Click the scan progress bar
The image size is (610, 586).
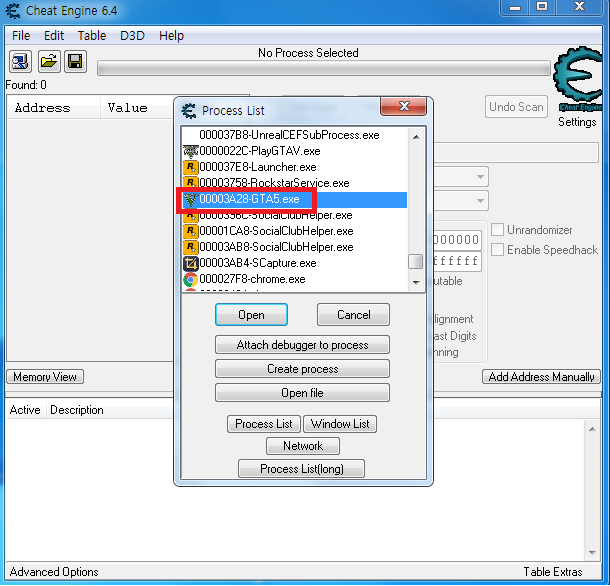(x=324, y=68)
